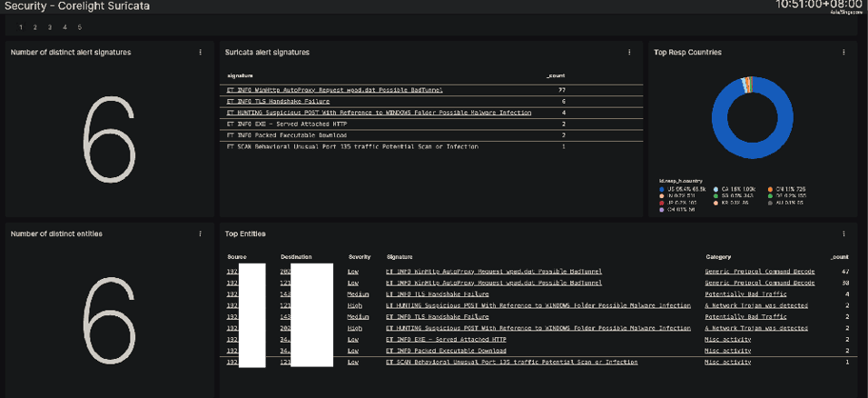Sort alert signatures by _count column header
Image resolution: width=868 pixels, height=398 pixels.
pos(555,75)
